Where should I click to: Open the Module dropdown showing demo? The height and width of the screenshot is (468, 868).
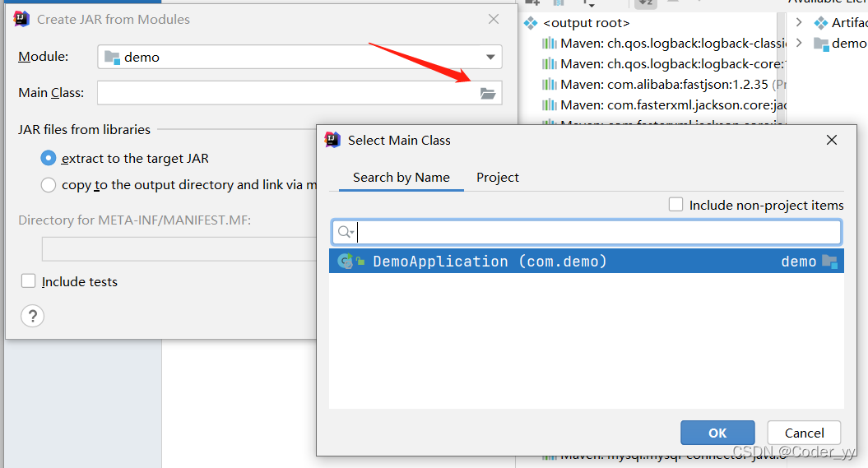(x=299, y=57)
